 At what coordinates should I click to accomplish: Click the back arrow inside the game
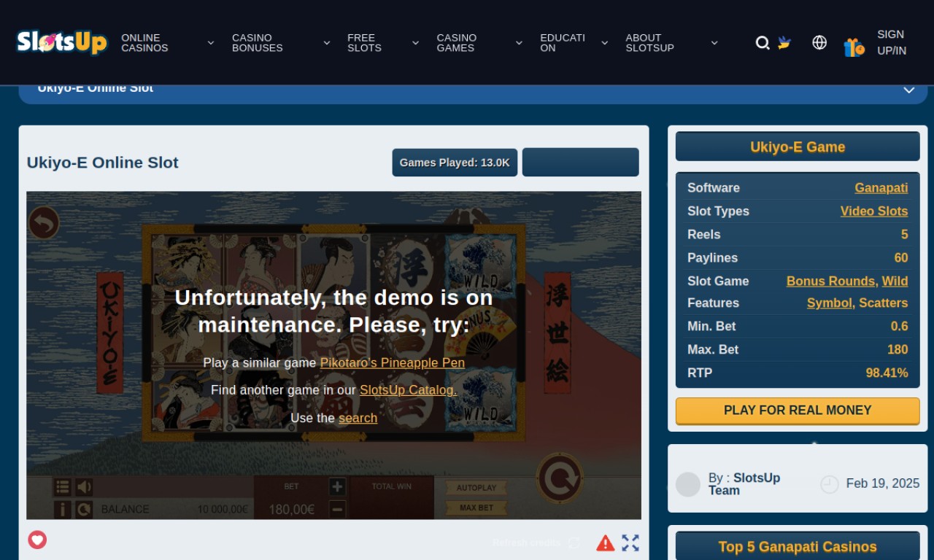tap(44, 223)
